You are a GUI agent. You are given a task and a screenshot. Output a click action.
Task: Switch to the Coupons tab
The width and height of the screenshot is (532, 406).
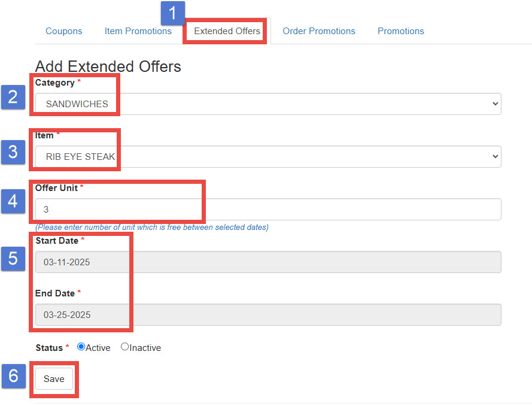tap(64, 31)
